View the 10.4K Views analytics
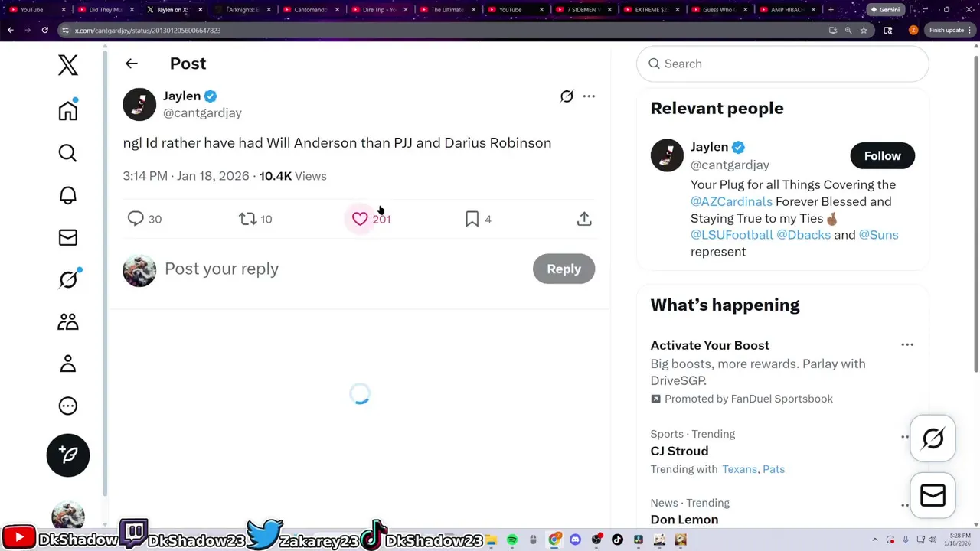Screen dimensions: 980x551 (292, 176)
